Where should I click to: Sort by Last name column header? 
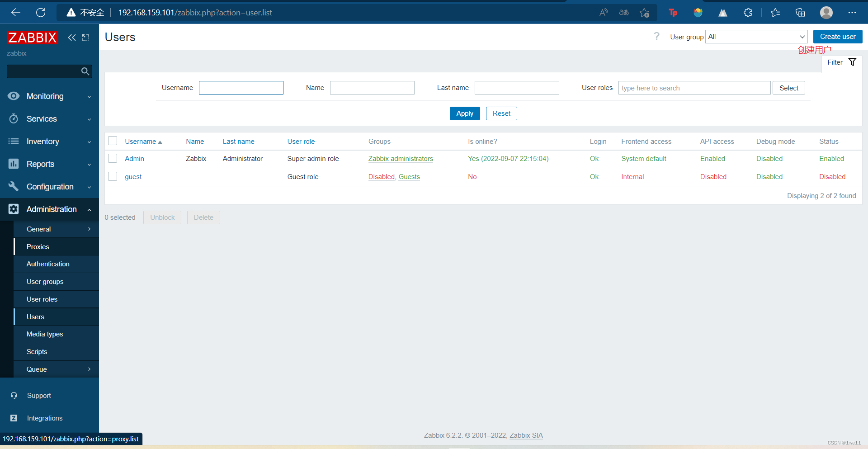coord(238,142)
